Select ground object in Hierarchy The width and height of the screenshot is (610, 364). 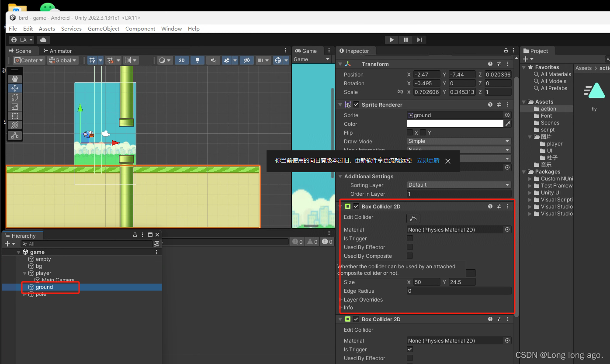pyautogui.click(x=44, y=287)
